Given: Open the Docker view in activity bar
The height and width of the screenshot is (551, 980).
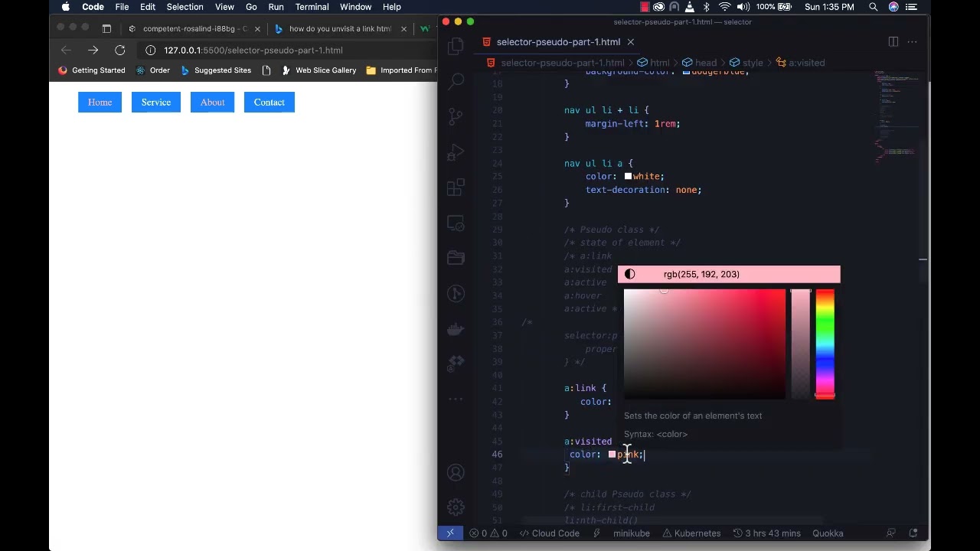Looking at the screenshot, I should pos(456,329).
